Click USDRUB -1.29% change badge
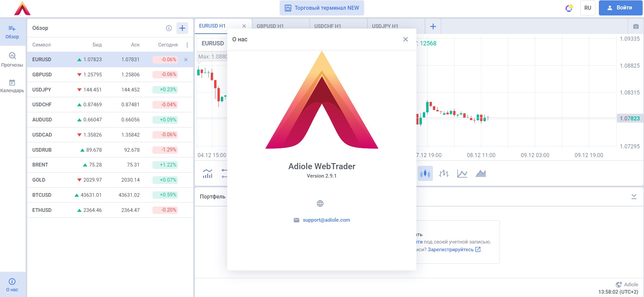The height and width of the screenshot is (297, 644). [x=165, y=150]
